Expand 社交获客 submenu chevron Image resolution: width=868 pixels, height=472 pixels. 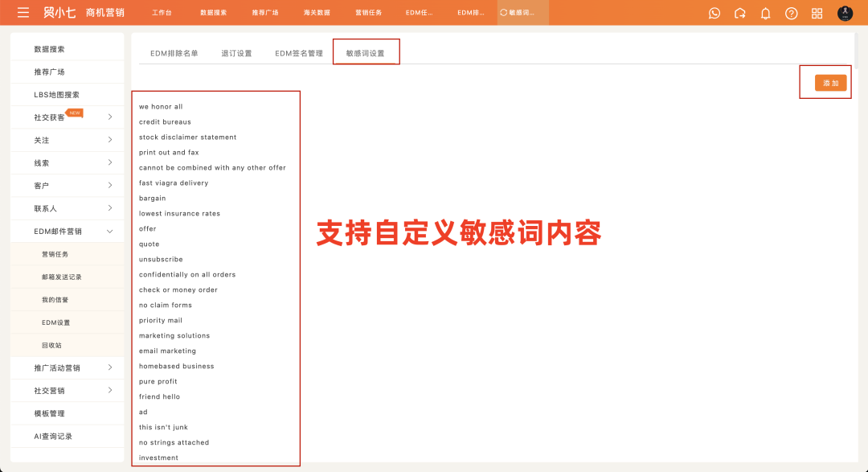click(109, 117)
